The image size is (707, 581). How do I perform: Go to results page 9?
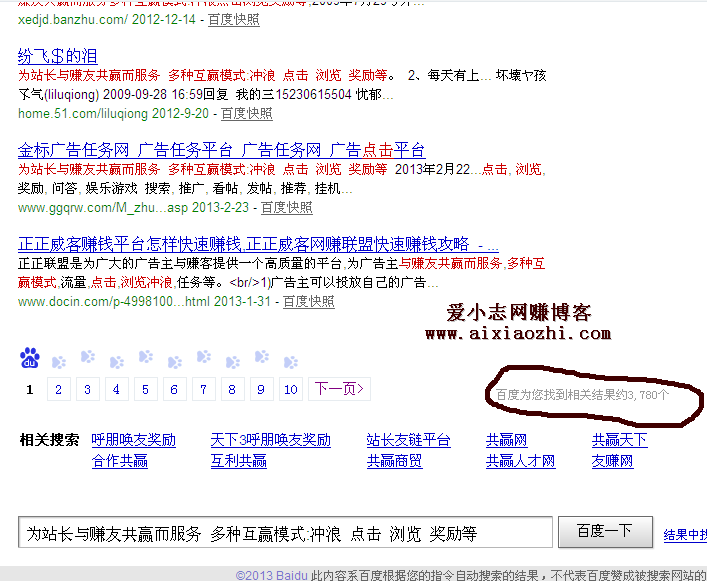pos(261,389)
